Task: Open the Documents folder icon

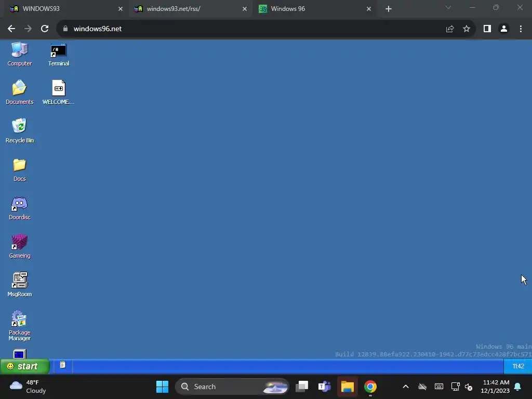Action: [x=19, y=92]
